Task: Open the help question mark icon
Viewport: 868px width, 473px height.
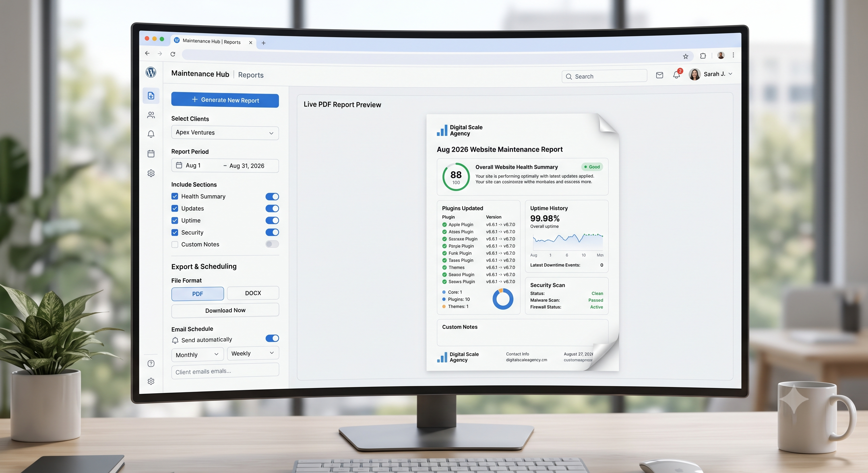Action: [151, 363]
